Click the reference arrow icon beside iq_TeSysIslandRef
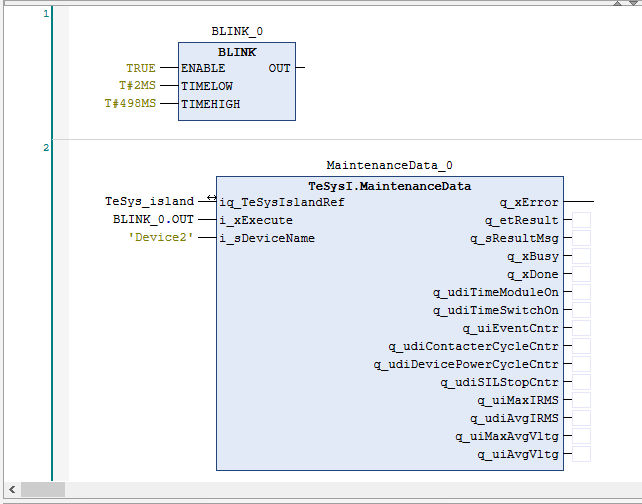The image size is (642, 504). pyautogui.click(x=211, y=199)
